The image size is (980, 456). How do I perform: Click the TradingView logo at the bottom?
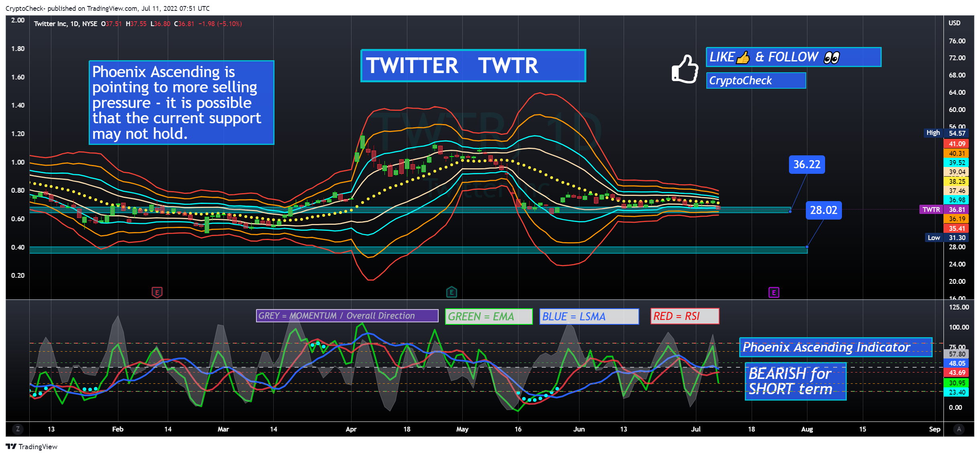[32, 447]
